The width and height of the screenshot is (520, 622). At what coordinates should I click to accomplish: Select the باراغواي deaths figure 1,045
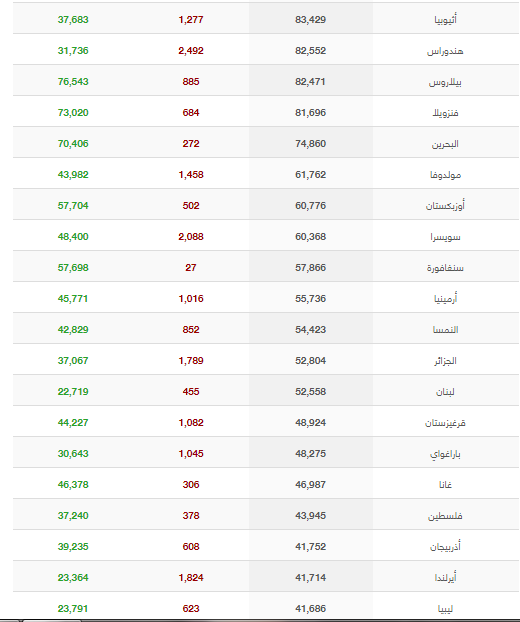tap(191, 453)
